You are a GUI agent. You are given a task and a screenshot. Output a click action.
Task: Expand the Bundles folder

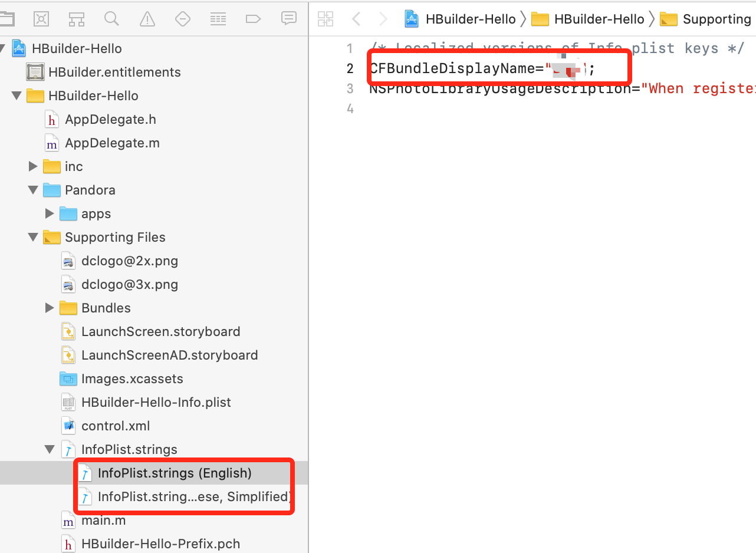pos(50,308)
